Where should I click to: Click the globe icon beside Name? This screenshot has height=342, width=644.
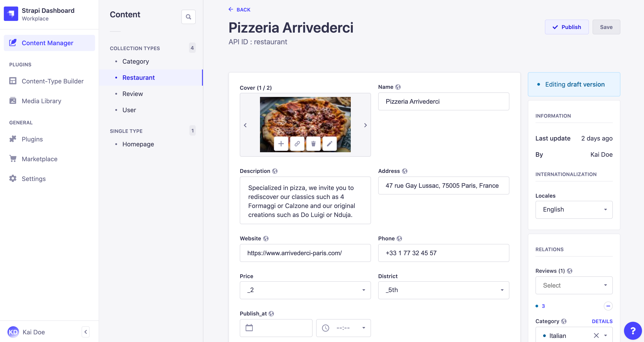point(398,87)
